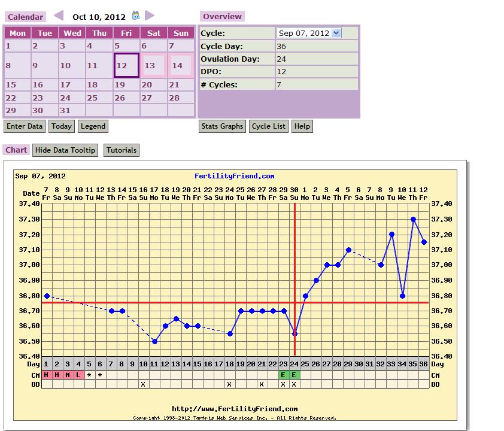The height and width of the screenshot is (431, 504).
Task: Select the Chart tab label
Action: pyautogui.click(x=16, y=150)
